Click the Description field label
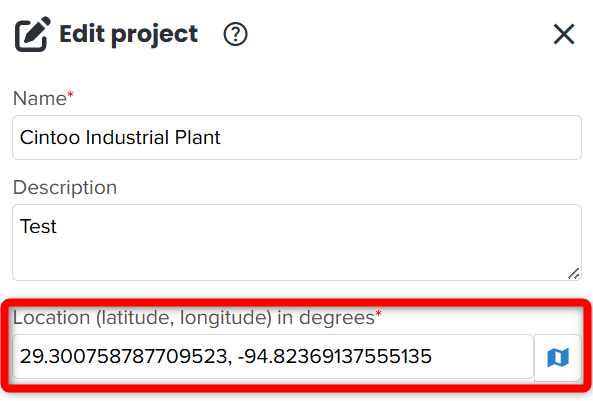593x401 pixels. [65, 187]
